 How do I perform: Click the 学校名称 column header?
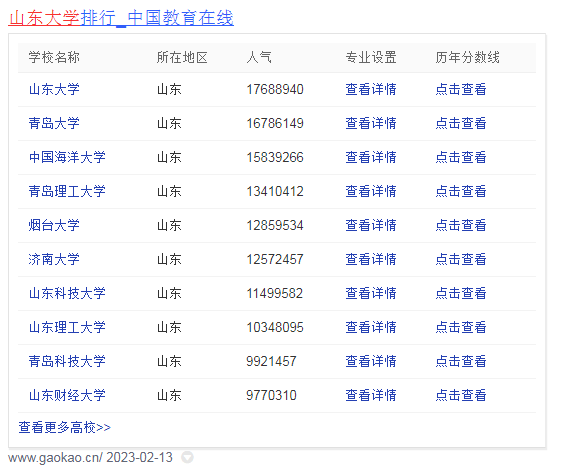[x=54, y=57]
